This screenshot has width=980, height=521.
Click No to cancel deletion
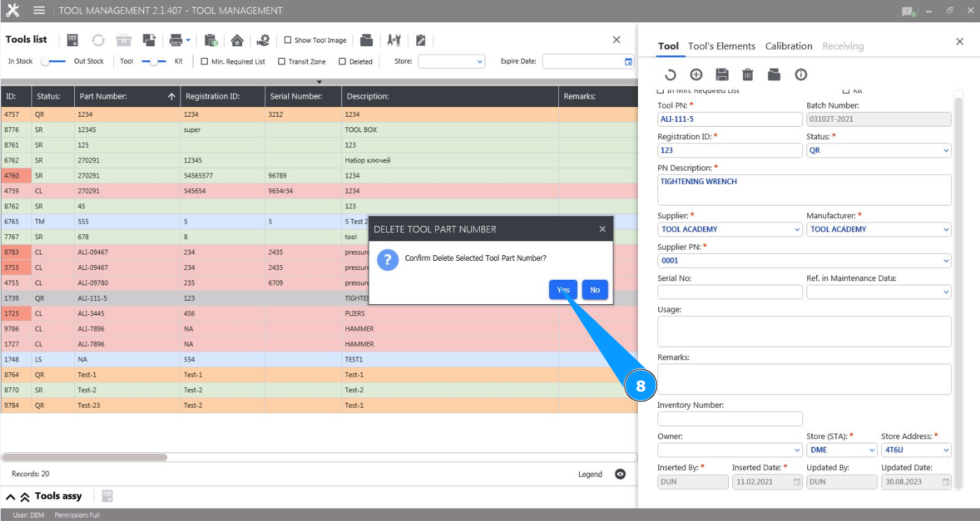595,290
